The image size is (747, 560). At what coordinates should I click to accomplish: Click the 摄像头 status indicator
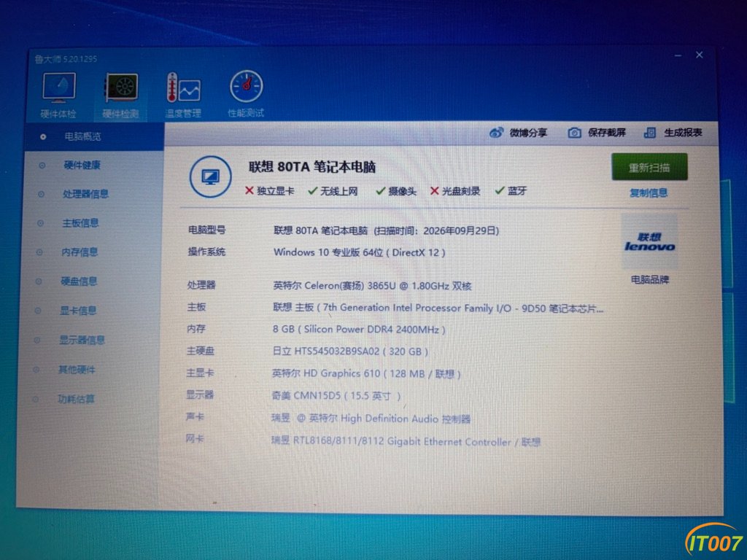[396, 191]
